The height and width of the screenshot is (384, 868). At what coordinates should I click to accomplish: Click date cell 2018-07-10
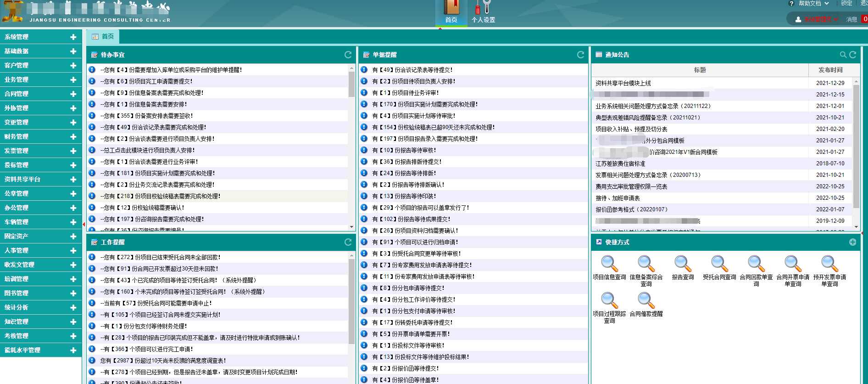click(830, 164)
